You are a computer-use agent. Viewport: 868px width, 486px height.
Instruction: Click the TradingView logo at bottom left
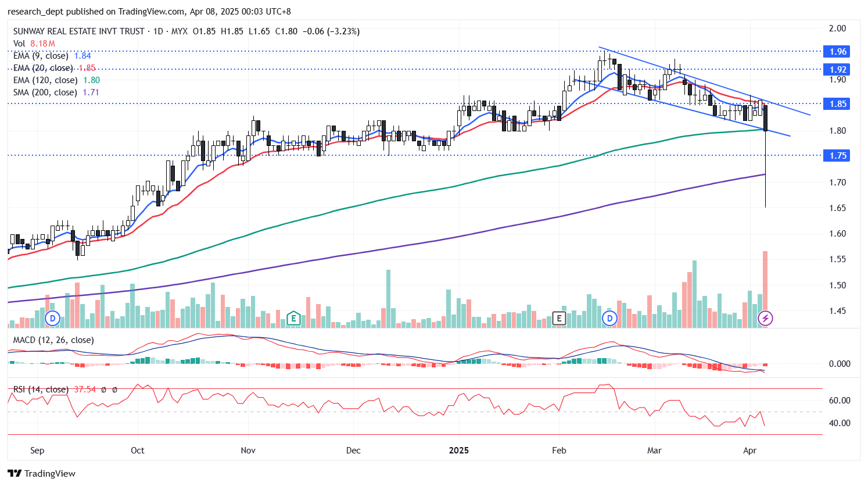click(x=41, y=473)
